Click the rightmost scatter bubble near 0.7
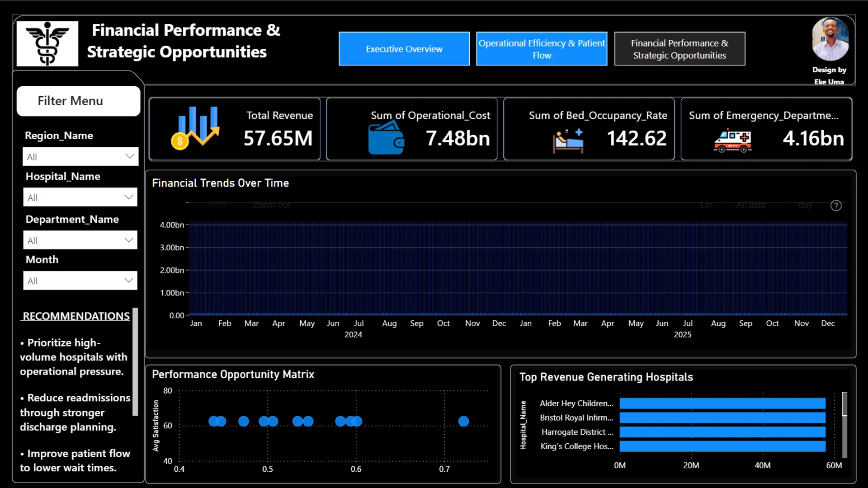The image size is (868, 488). [463, 421]
